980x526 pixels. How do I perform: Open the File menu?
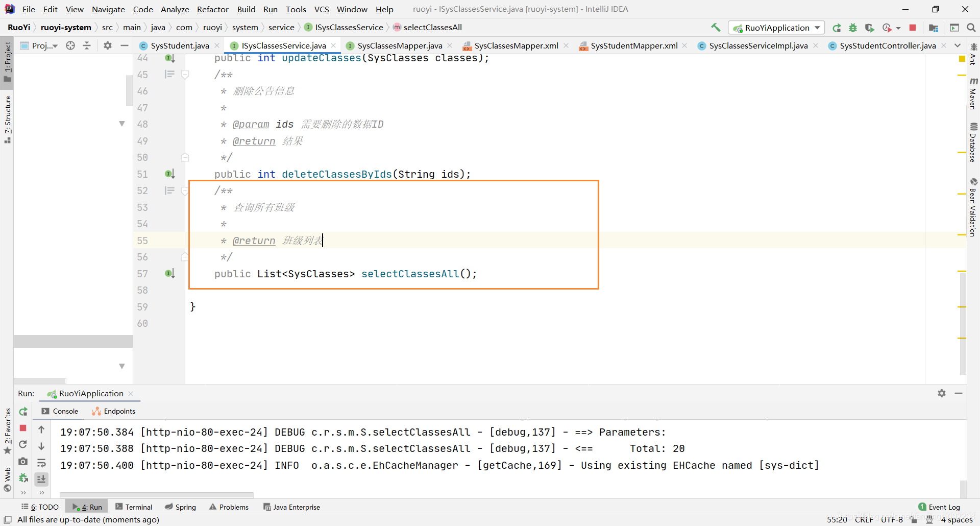[29, 9]
